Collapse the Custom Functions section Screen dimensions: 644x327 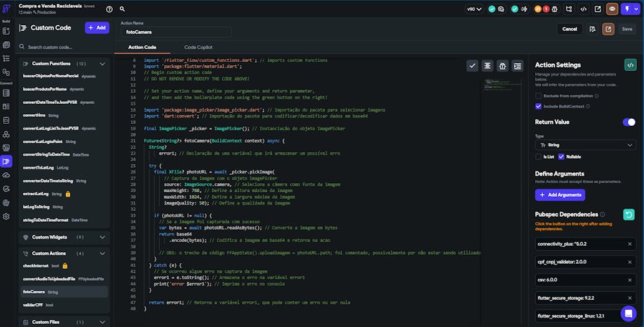102,64
